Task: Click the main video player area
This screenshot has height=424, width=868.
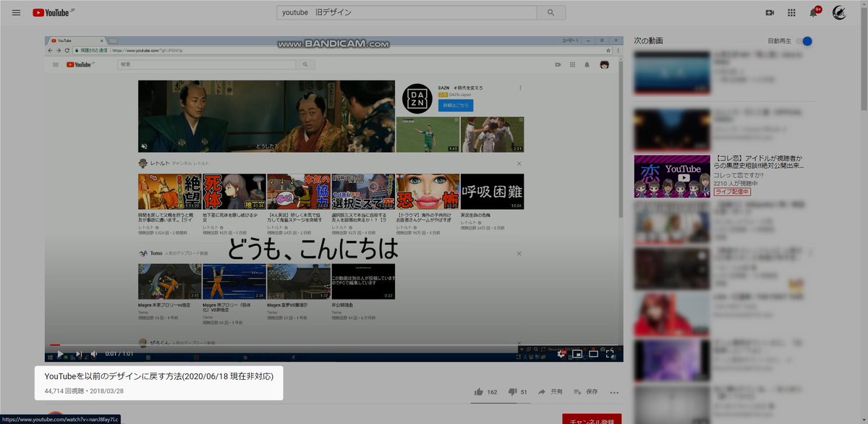Action: point(333,199)
